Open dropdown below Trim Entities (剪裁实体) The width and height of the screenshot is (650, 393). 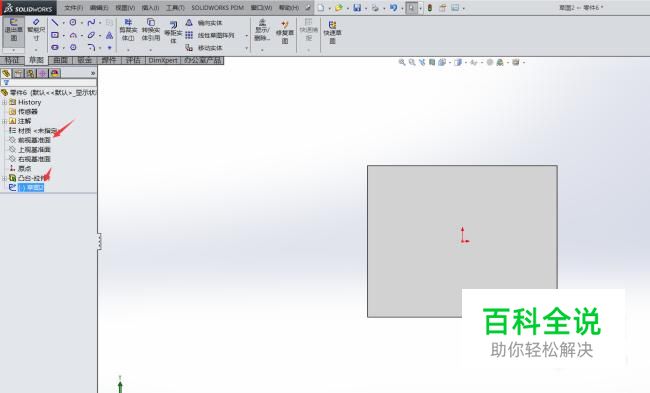128,49
